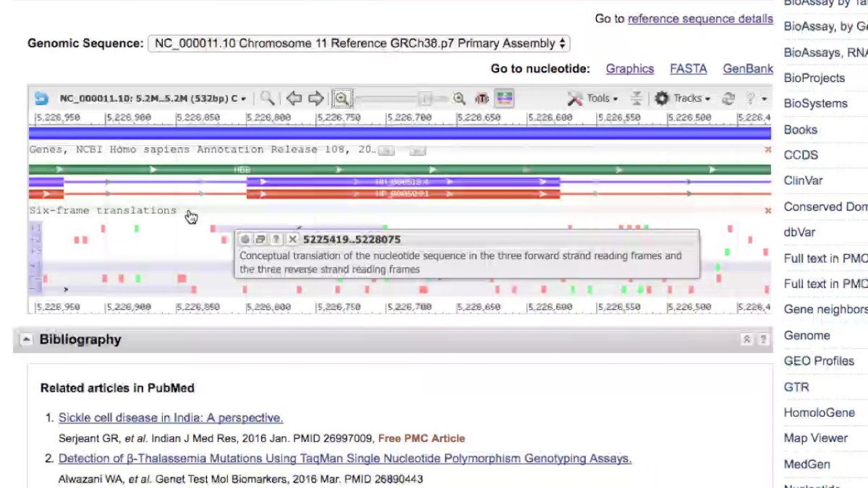Click the tooltip copy-window icon

(x=260, y=239)
